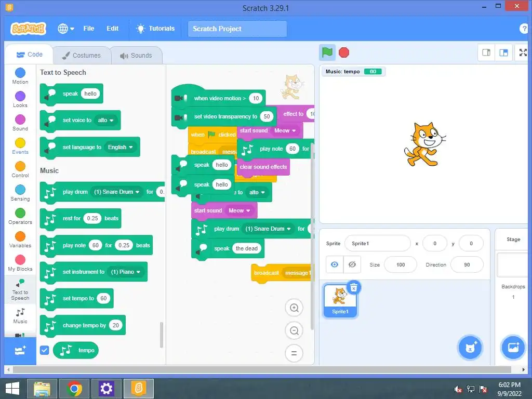The image size is (532, 399).
Task: Open the alto voice dropdown in palette
Action: pos(106,120)
